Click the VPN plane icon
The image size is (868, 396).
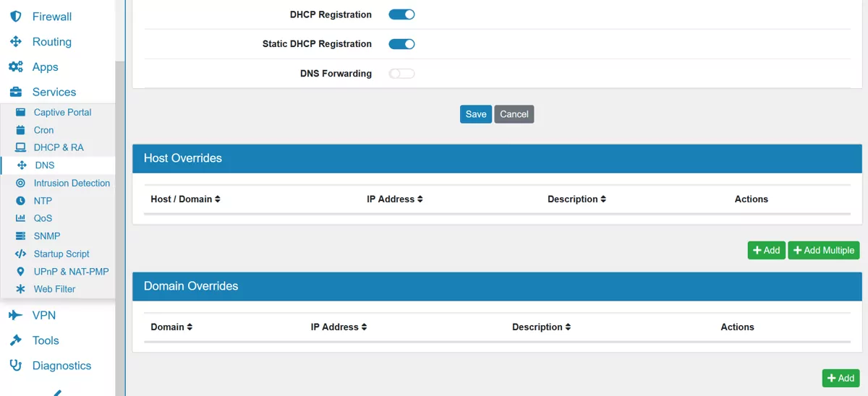click(x=15, y=316)
